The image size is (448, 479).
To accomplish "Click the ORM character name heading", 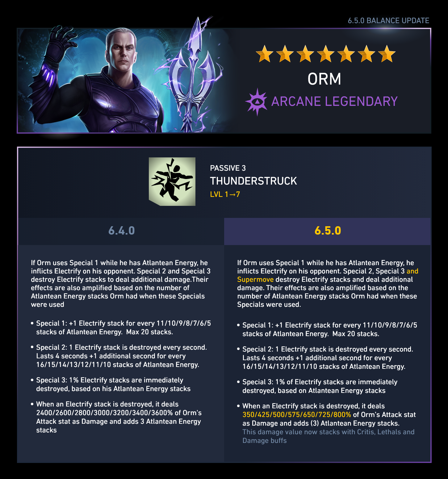I will click(x=324, y=79).
